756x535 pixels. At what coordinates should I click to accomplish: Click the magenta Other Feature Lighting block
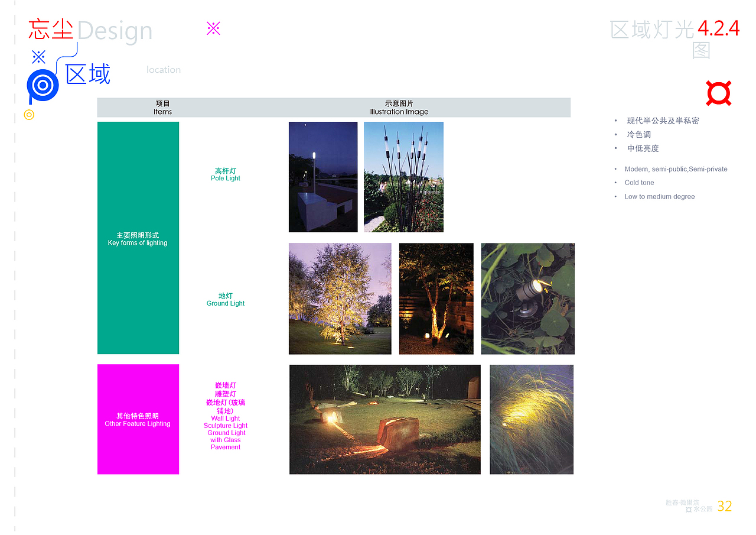coord(138,419)
